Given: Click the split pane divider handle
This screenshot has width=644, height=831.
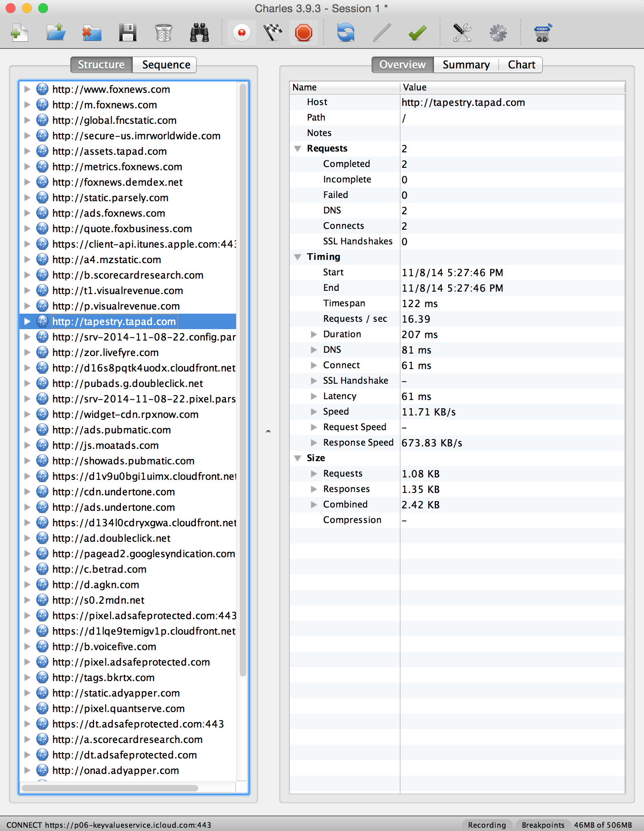Looking at the screenshot, I should [268, 431].
